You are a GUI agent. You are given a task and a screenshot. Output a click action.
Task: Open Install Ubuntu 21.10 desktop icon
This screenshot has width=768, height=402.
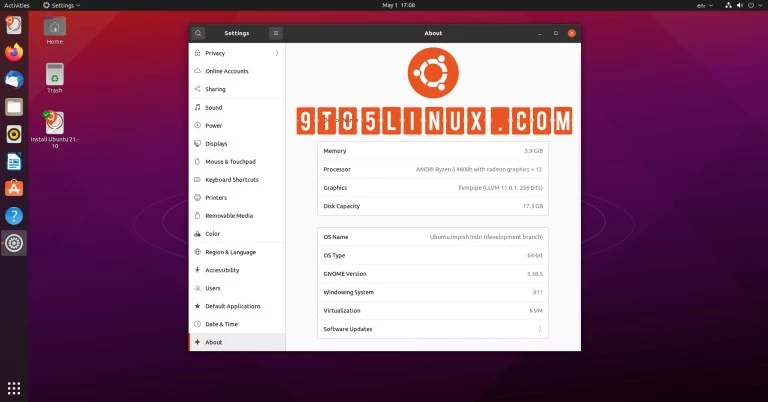[x=54, y=125]
